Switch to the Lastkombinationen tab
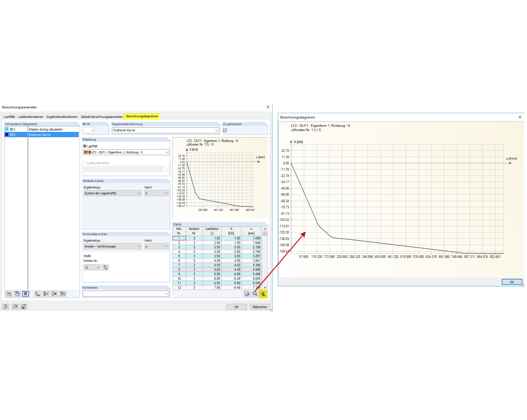The height and width of the screenshot is (420, 527). point(31,117)
